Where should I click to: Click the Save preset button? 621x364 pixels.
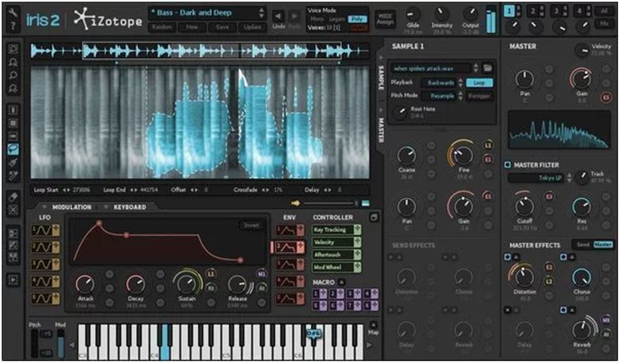pyautogui.click(x=222, y=27)
